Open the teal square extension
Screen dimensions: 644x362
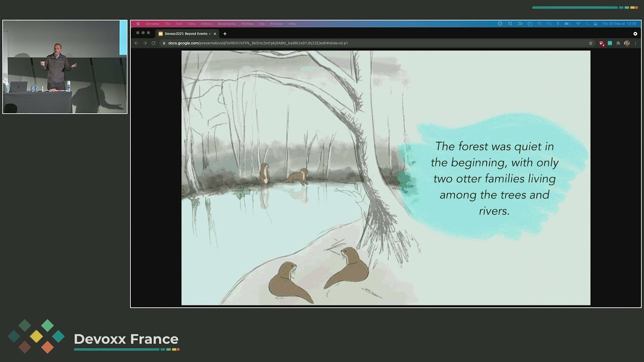610,43
